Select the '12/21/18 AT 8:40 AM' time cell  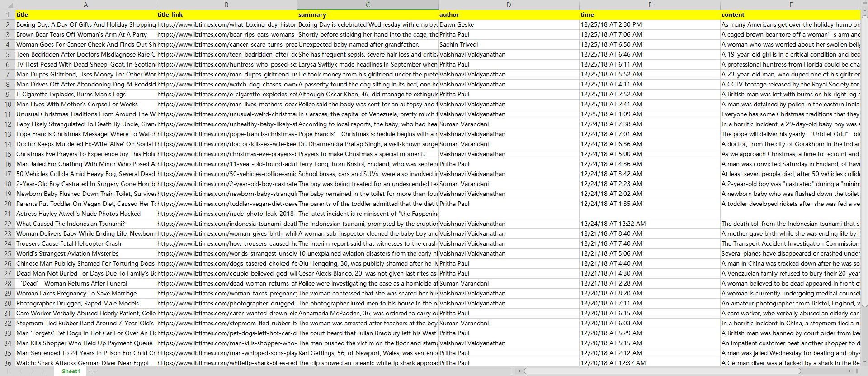click(650, 233)
